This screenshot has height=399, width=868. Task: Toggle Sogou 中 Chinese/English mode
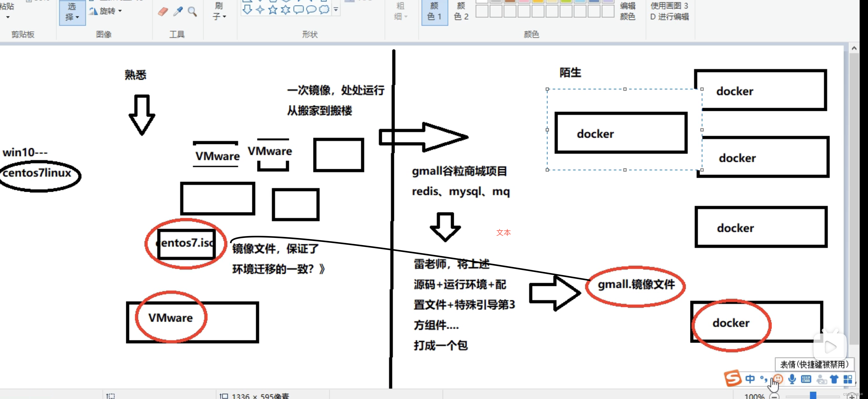(x=750, y=379)
